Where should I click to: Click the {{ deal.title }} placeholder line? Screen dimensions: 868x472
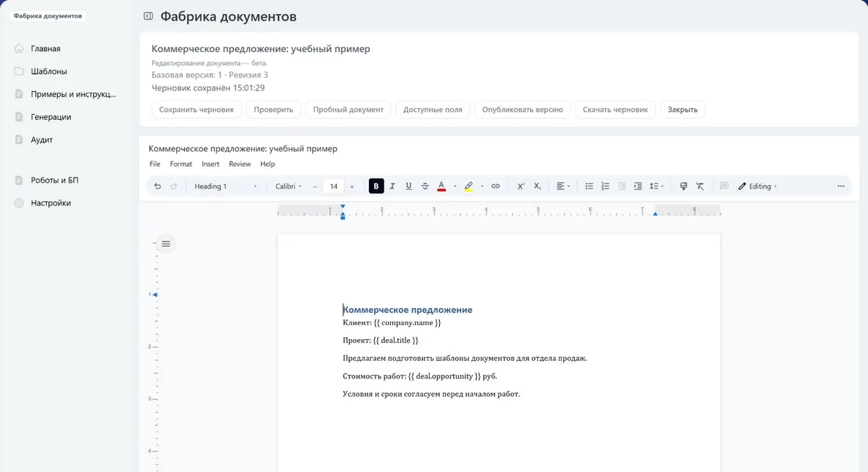381,340
